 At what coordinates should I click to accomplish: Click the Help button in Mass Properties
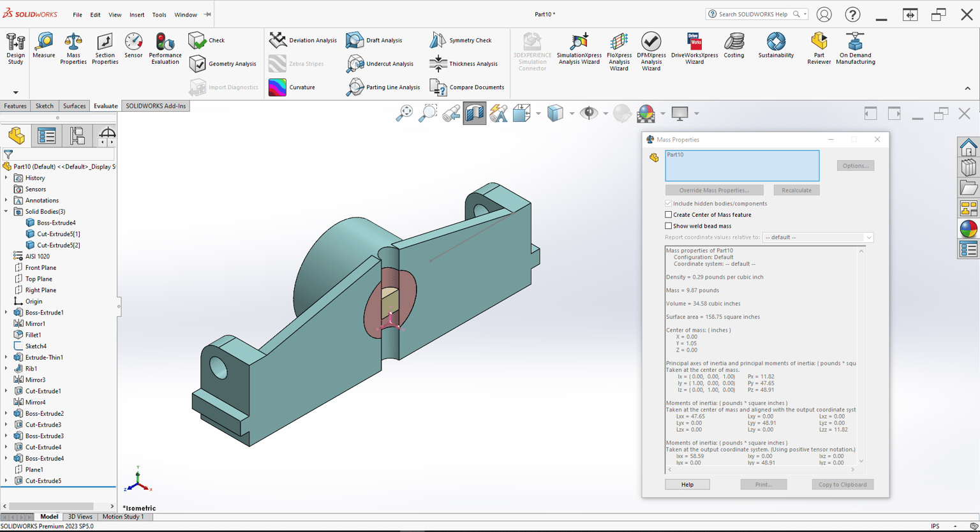(x=687, y=485)
